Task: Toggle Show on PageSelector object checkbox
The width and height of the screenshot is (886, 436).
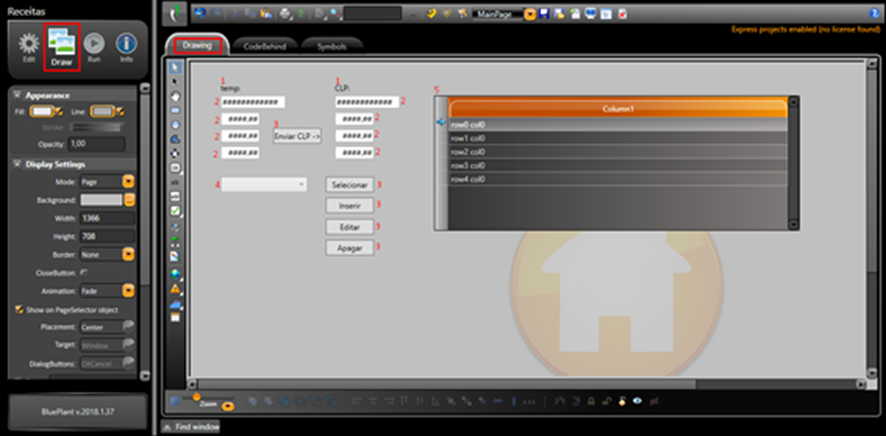Action: pos(19,309)
